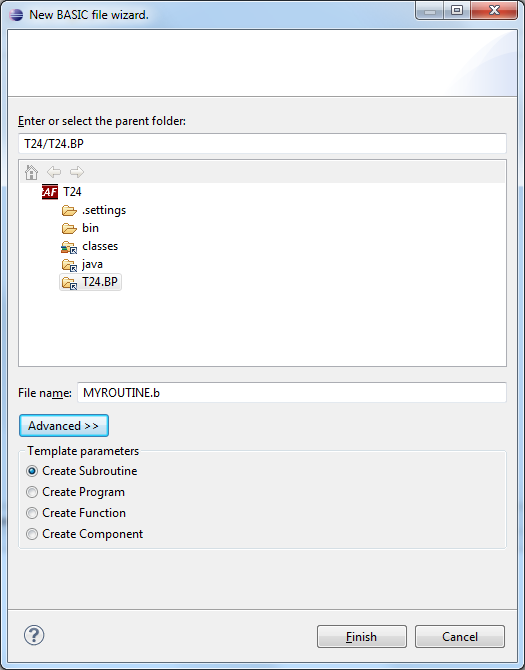Click the Forward arrow in folder navigator

click(77, 172)
